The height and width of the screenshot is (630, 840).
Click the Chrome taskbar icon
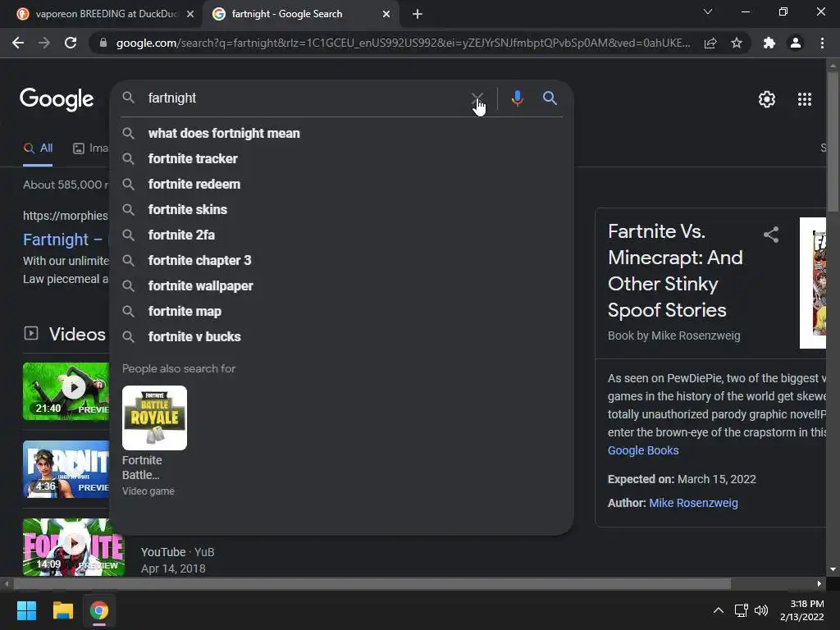(99, 610)
